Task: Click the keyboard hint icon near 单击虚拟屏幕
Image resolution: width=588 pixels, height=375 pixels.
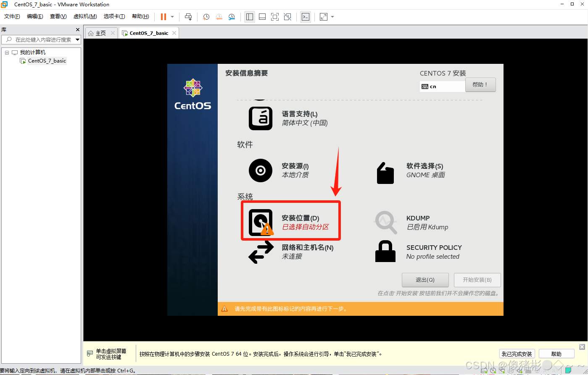Action: pos(90,354)
